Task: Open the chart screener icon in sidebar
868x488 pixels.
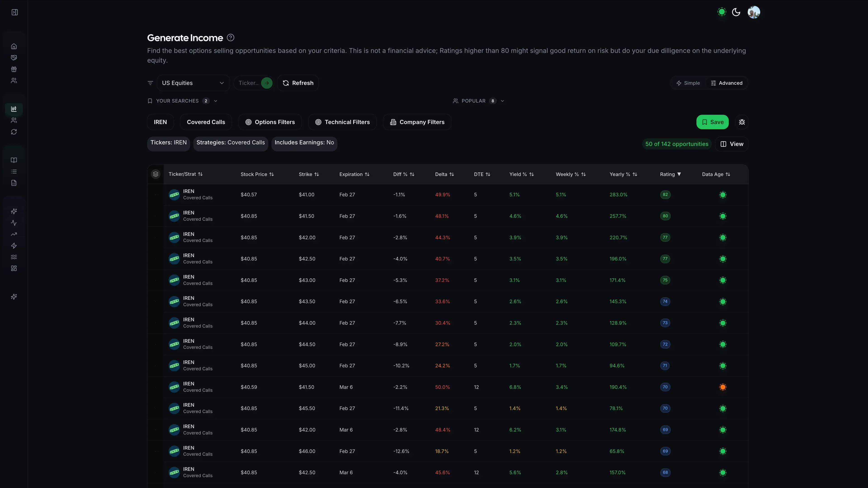Action: (14, 109)
